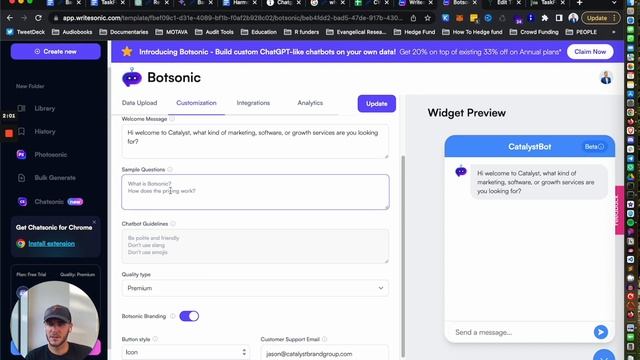Click the star icon in promo banner
This screenshot has width=640, height=360.
127,51
